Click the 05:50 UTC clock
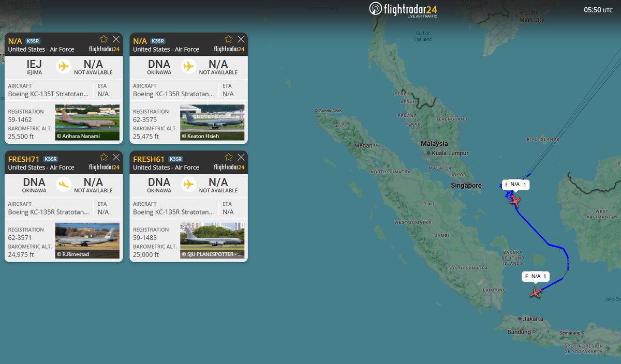Screen dimensions: 621x364 coord(598,10)
